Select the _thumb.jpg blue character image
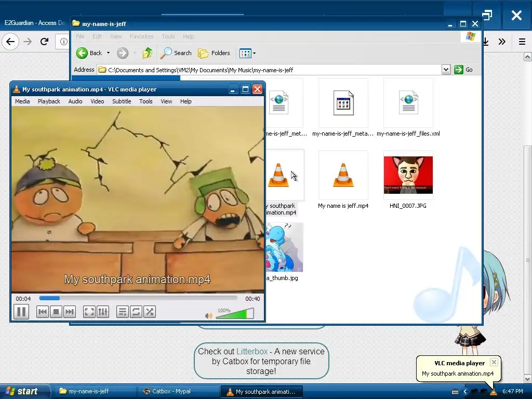Viewport: 532px width, 399px height. (x=284, y=247)
